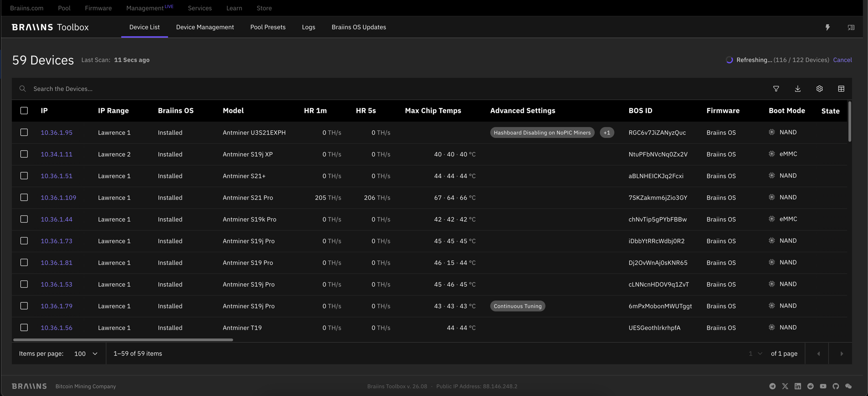Select device 10.36.1.109 checkbox
This screenshot has height=396, width=868.
pyautogui.click(x=24, y=197)
